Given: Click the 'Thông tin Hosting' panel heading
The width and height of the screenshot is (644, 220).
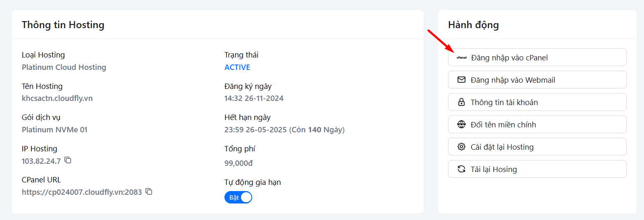Looking at the screenshot, I should 63,25.
